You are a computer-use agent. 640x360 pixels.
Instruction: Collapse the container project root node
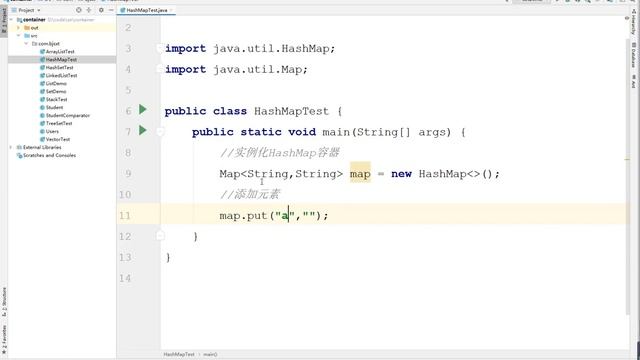point(11,20)
